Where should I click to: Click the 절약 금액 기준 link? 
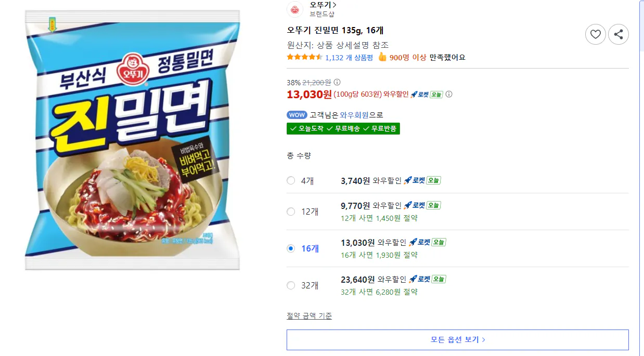click(309, 315)
